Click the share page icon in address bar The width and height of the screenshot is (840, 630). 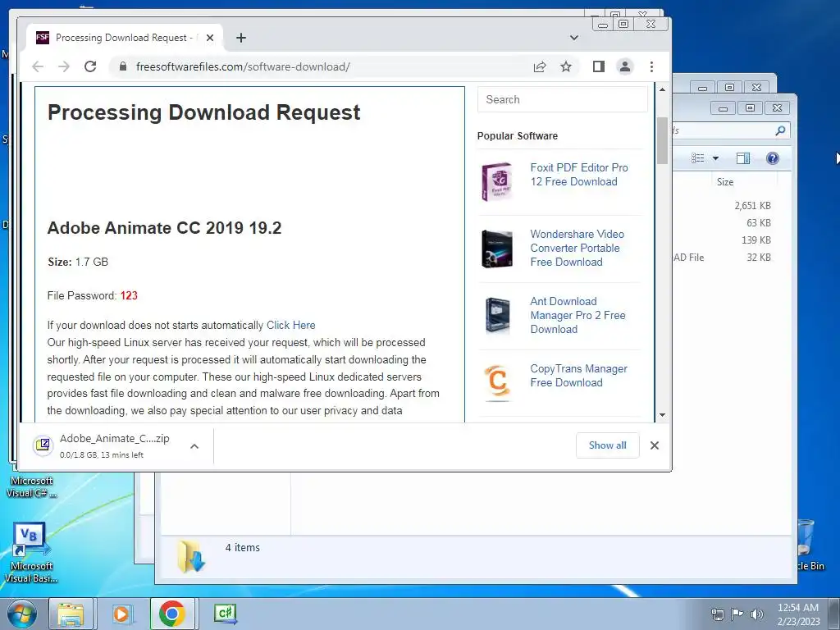tap(540, 66)
